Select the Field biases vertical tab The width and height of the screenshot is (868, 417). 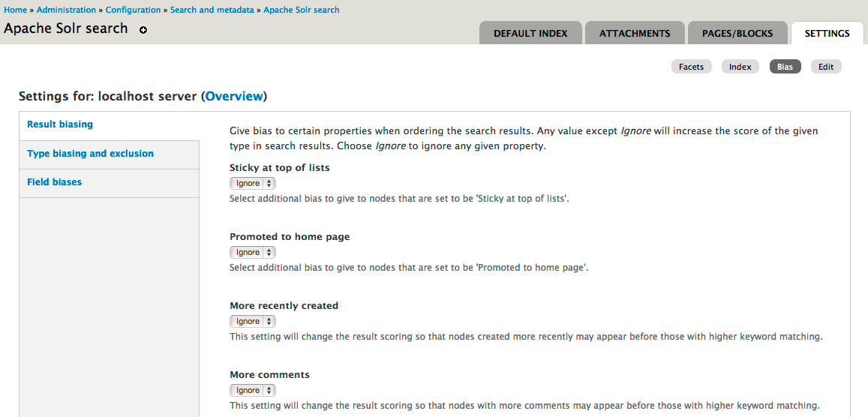point(109,183)
